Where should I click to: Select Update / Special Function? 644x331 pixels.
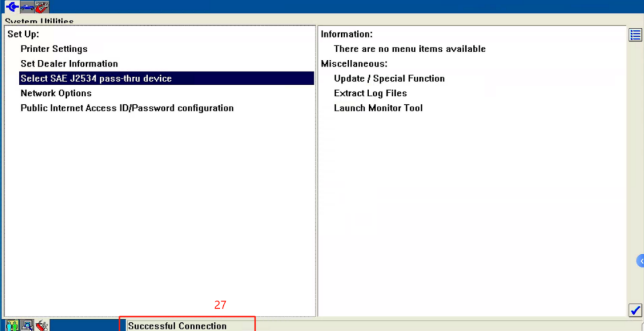389,79
